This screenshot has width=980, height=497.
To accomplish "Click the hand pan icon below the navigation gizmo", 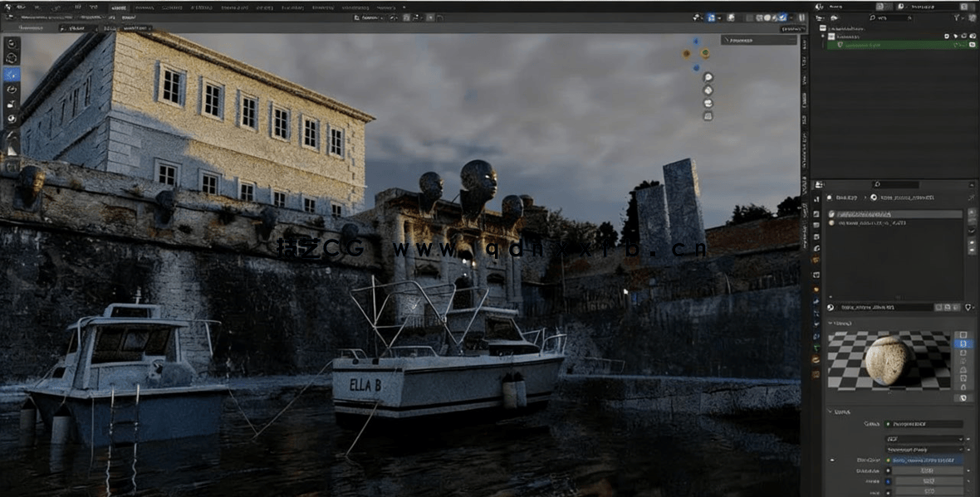I will 708,90.
